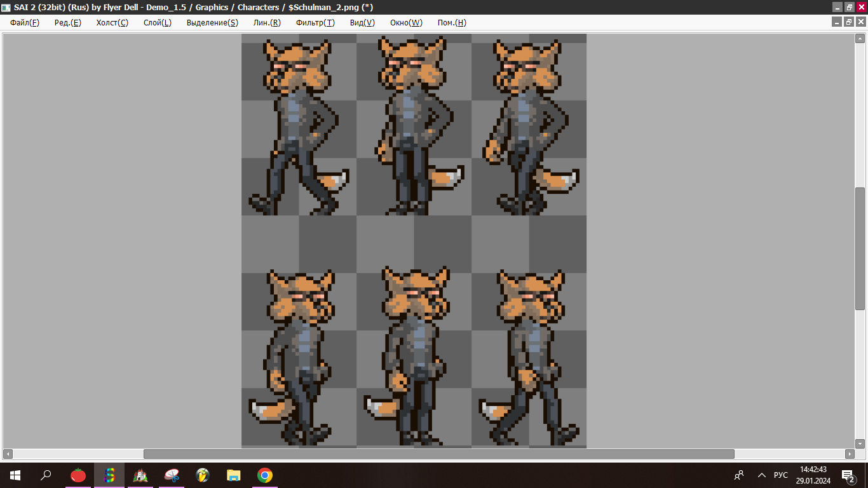868x488 pixels.
Task: Open the Файл(F) menu
Action: pos(25,22)
